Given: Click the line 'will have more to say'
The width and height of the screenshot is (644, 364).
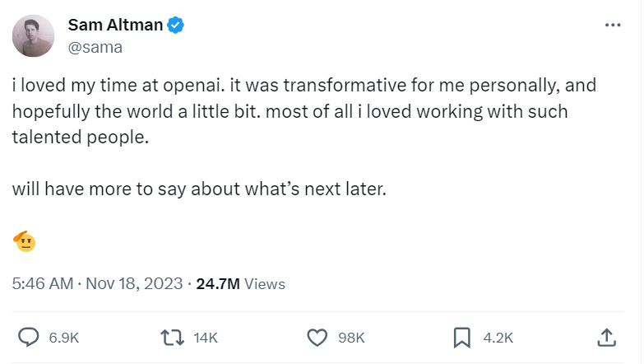Looking at the screenshot, I should [199, 189].
